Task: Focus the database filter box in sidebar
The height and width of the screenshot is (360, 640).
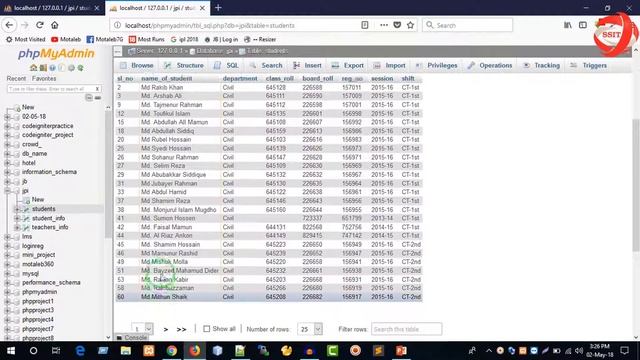Action: point(51,89)
